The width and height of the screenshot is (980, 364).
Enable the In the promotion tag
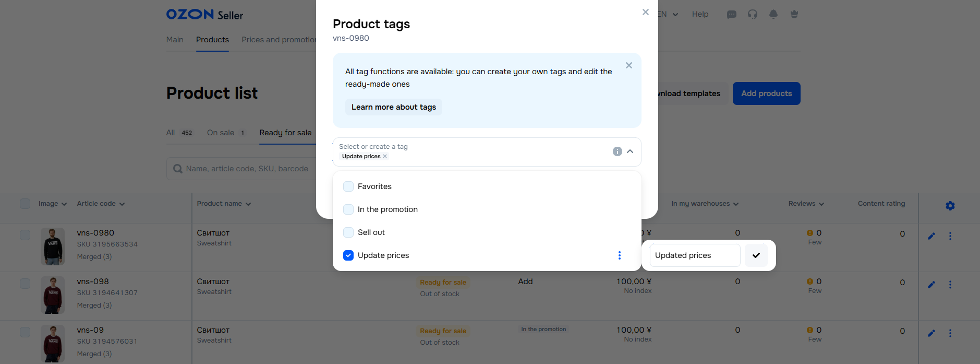(x=348, y=209)
